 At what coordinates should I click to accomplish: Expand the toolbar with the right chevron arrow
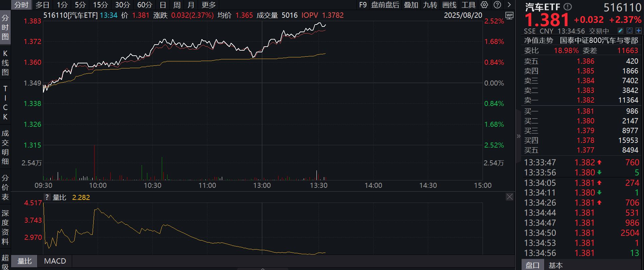tap(509, 5)
